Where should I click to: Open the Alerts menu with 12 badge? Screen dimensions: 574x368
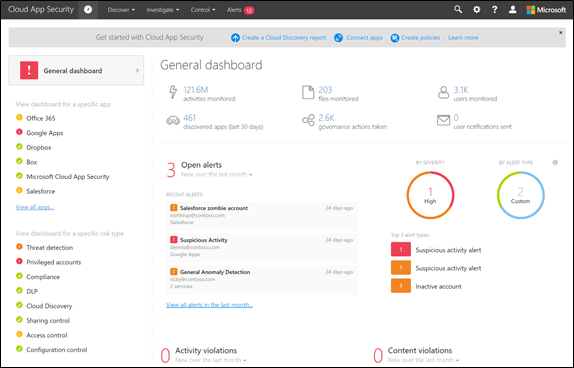point(240,10)
